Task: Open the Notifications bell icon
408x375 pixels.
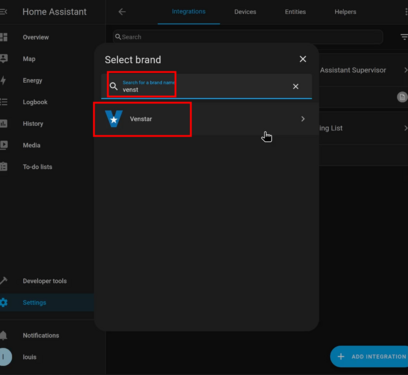Action: [3, 335]
